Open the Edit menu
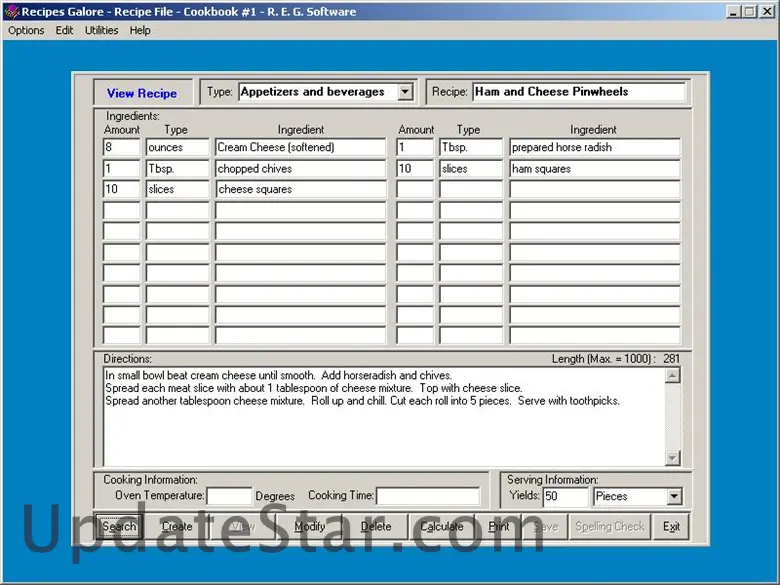The image size is (780, 585). coord(64,30)
